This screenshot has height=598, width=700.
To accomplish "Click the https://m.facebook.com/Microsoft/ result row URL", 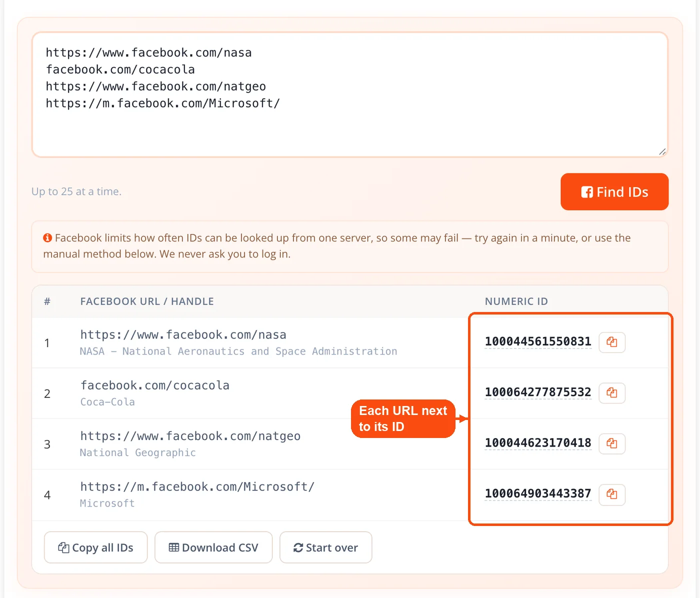I will (197, 486).
